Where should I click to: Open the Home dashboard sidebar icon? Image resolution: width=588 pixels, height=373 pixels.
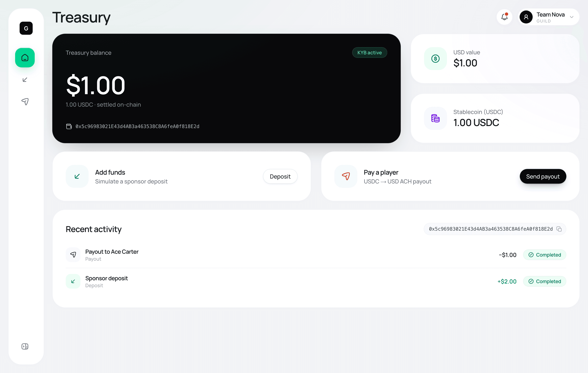click(25, 58)
